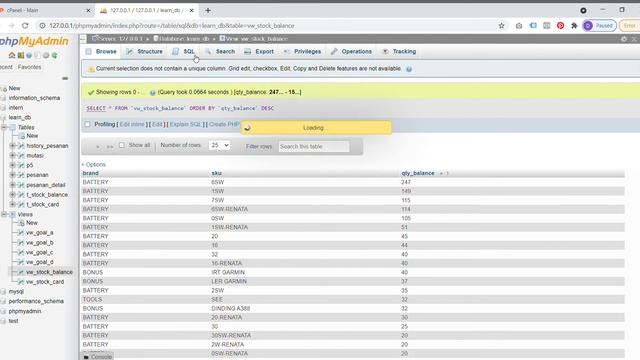Click the pesanan_detail table icon
The height and width of the screenshot is (360, 640).
pyautogui.click(x=21, y=185)
